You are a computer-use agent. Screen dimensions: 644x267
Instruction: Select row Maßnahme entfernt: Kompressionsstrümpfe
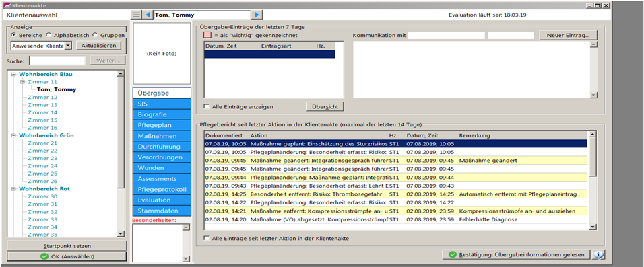click(x=395, y=211)
